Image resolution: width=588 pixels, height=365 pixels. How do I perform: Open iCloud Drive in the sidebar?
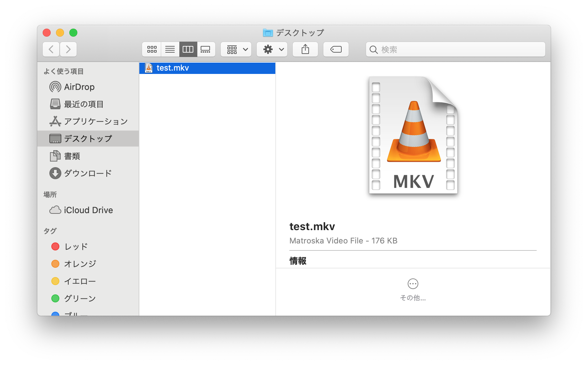(x=88, y=210)
